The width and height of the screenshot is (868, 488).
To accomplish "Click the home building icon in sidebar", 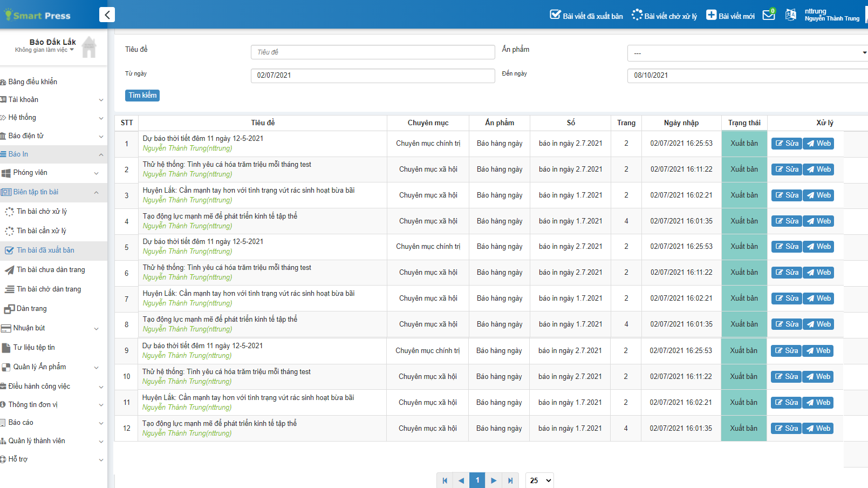I will click(89, 48).
